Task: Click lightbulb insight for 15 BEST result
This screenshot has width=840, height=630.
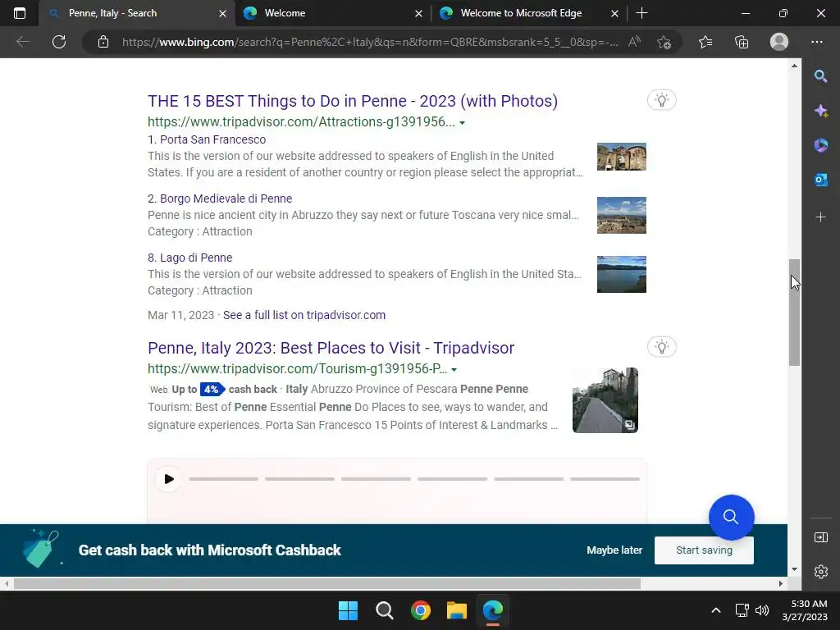Action: tap(662, 100)
